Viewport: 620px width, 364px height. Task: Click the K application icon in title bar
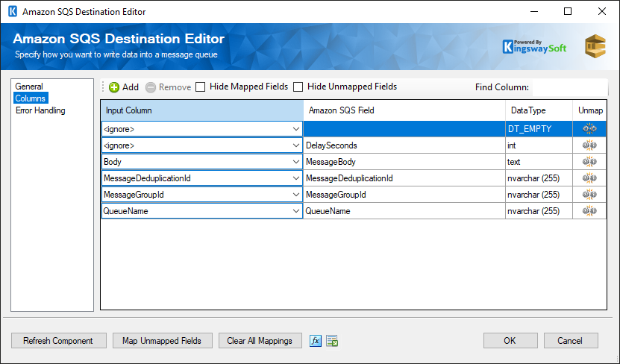click(x=13, y=11)
